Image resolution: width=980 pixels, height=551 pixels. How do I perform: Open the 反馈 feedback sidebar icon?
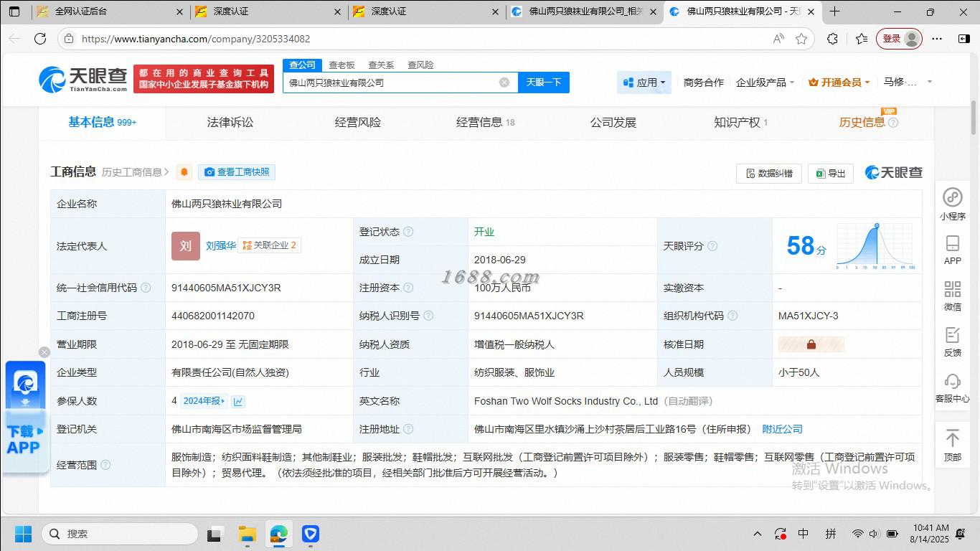coord(953,342)
